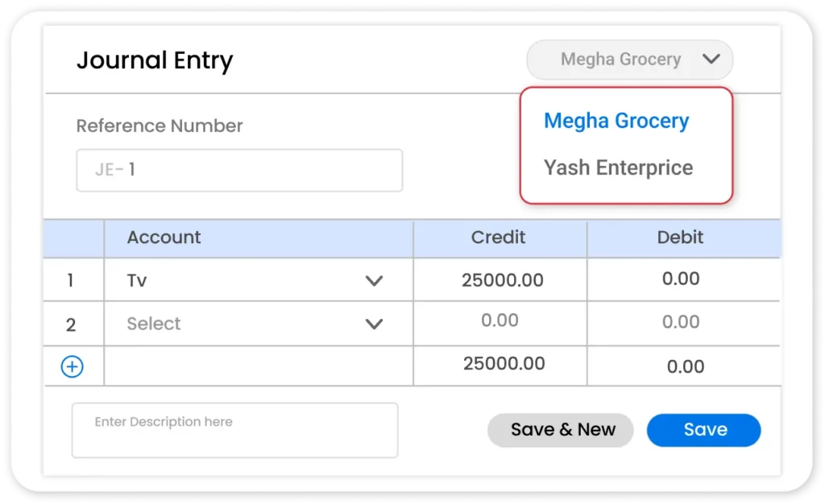This screenshot has width=825, height=504.
Task: Expand the Select account dropdown in row 2
Action: 374,324
